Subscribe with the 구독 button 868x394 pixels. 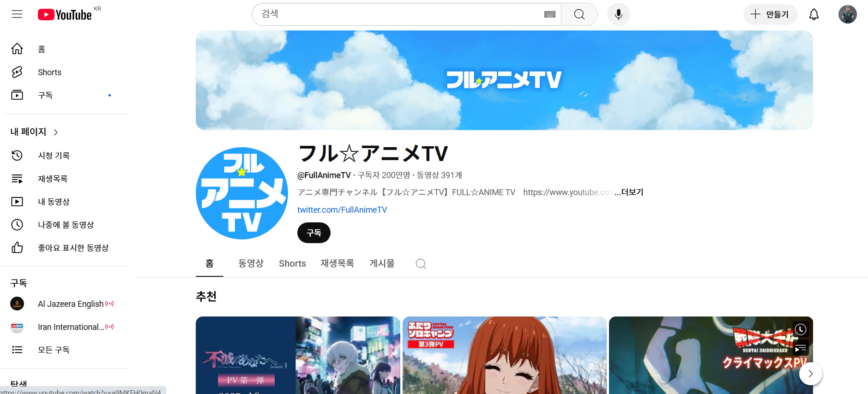click(314, 233)
